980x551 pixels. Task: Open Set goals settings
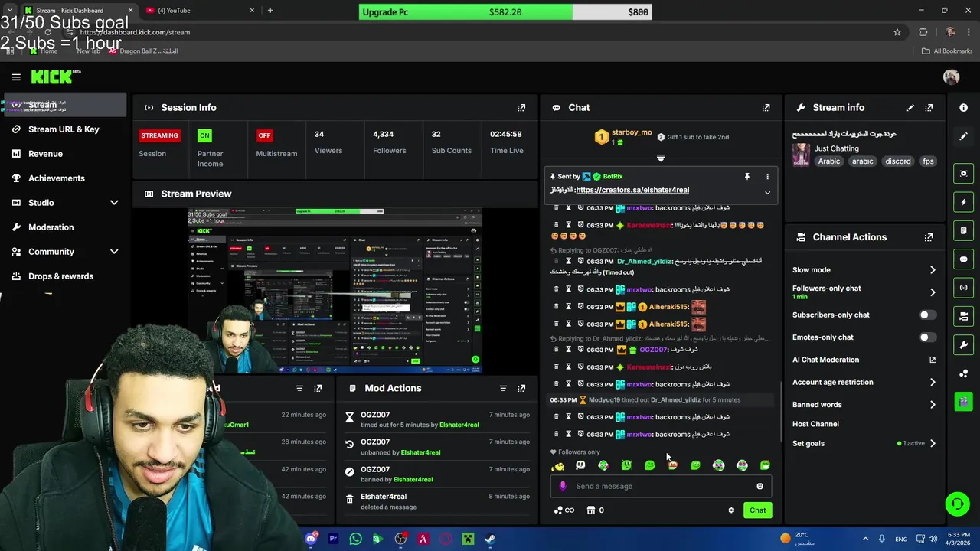pyautogui.click(x=864, y=443)
